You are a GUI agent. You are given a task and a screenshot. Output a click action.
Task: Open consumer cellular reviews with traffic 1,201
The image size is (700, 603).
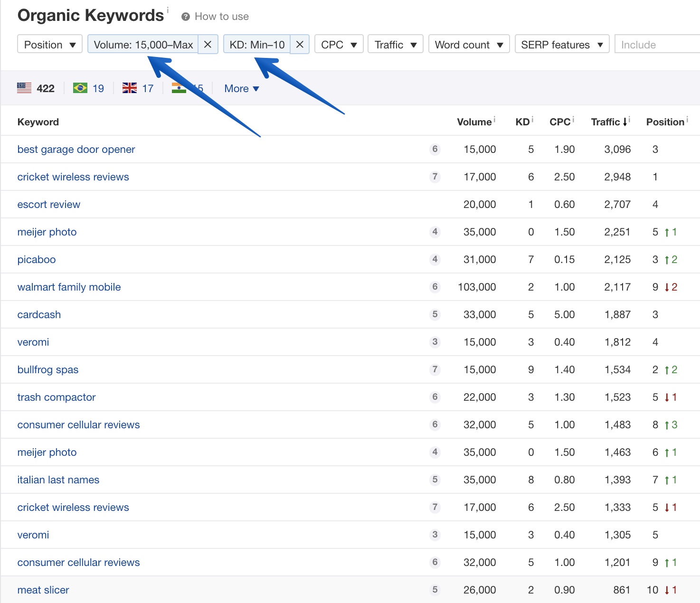pos(78,563)
